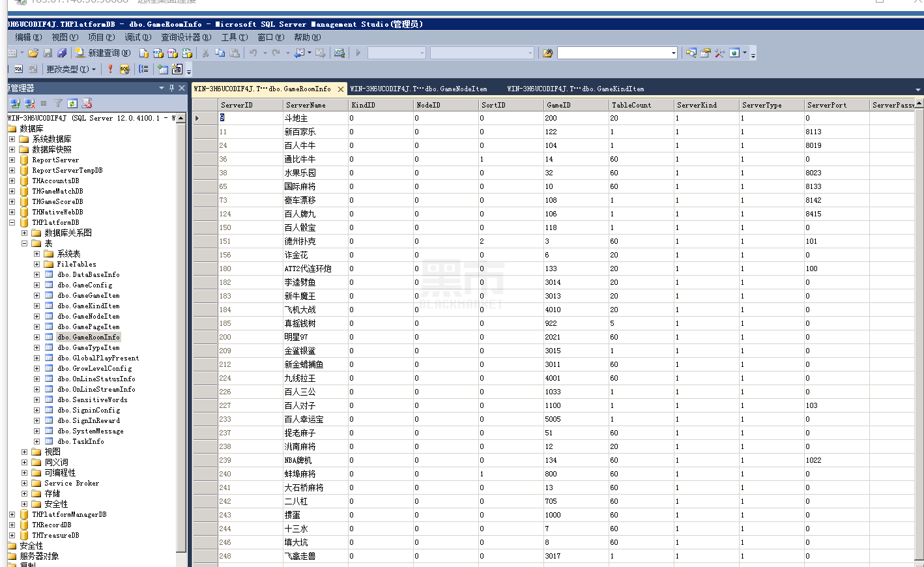Expand the ReportServer database node

[x=12, y=160]
